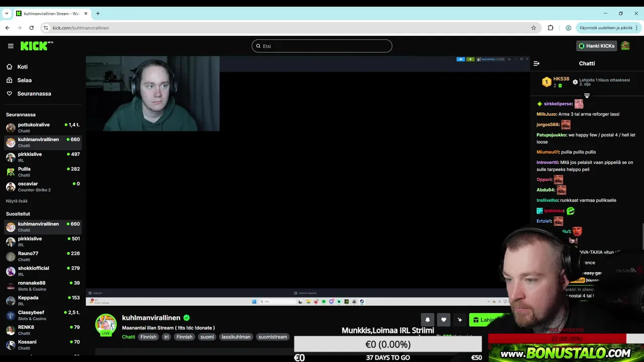Screen dimensions: 644x362
Task: Bookmark this page with star icon
Action: click(x=534, y=28)
